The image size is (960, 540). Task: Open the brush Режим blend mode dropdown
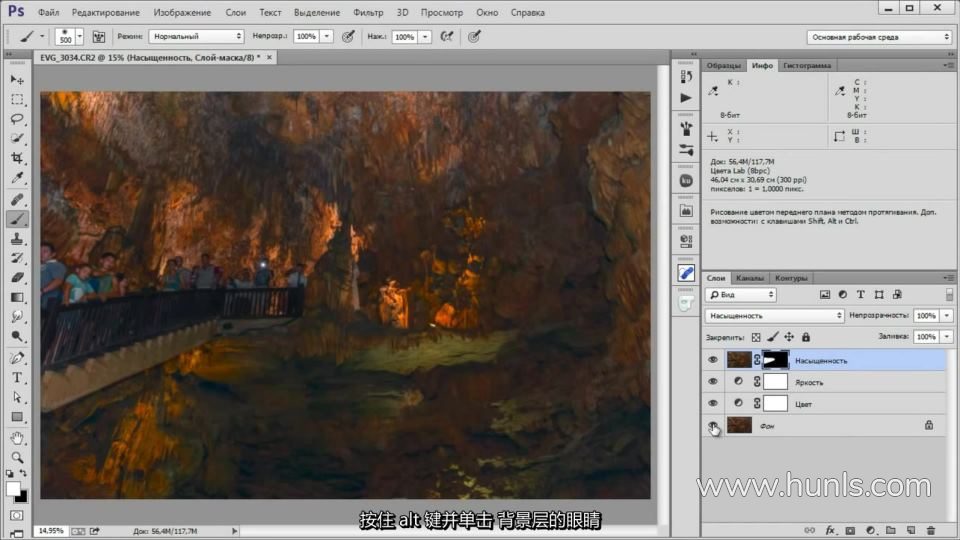(x=196, y=36)
